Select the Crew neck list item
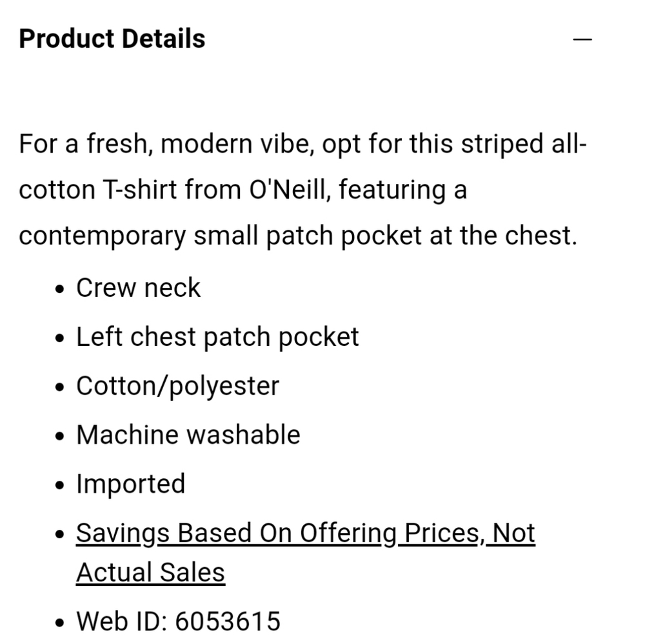This screenshot has width=645, height=644. pyautogui.click(x=138, y=288)
